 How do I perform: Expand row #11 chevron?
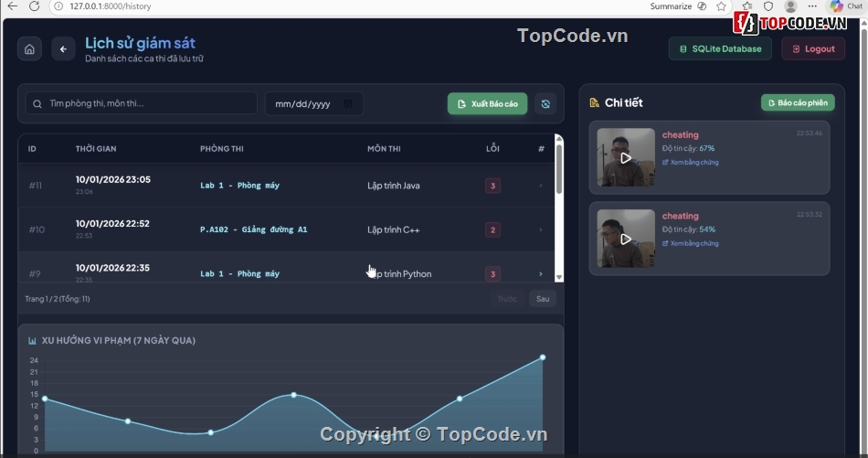[541, 186]
